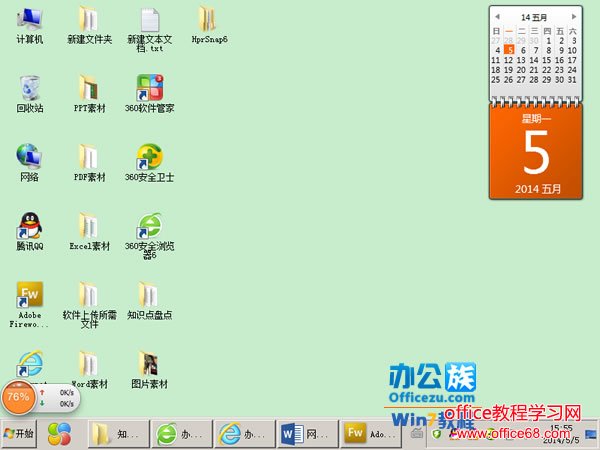Switch to the Fireworks Ado... taskbar window
Viewport: 600px width, 450px height.
(x=370, y=434)
